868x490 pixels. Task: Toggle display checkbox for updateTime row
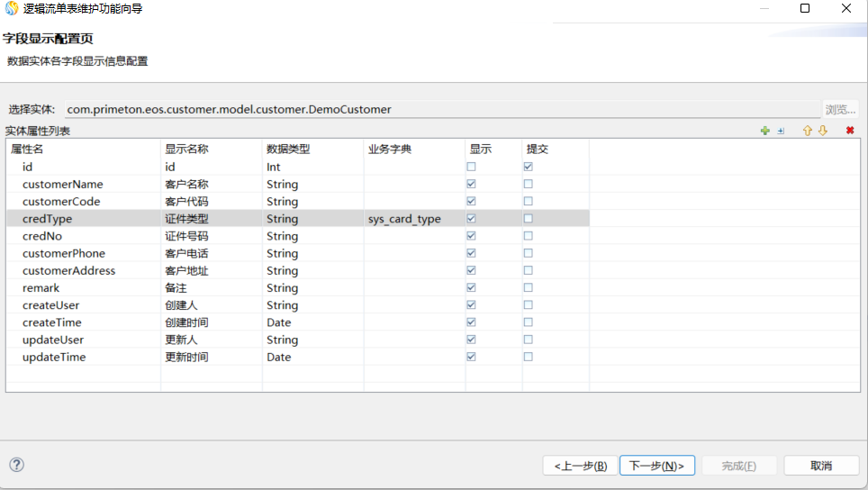click(x=471, y=357)
